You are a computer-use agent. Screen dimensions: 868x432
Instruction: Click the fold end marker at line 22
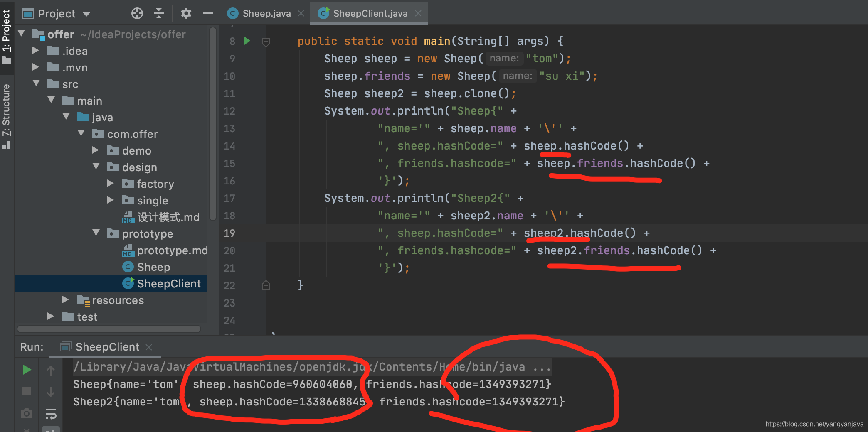pyautogui.click(x=266, y=285)
